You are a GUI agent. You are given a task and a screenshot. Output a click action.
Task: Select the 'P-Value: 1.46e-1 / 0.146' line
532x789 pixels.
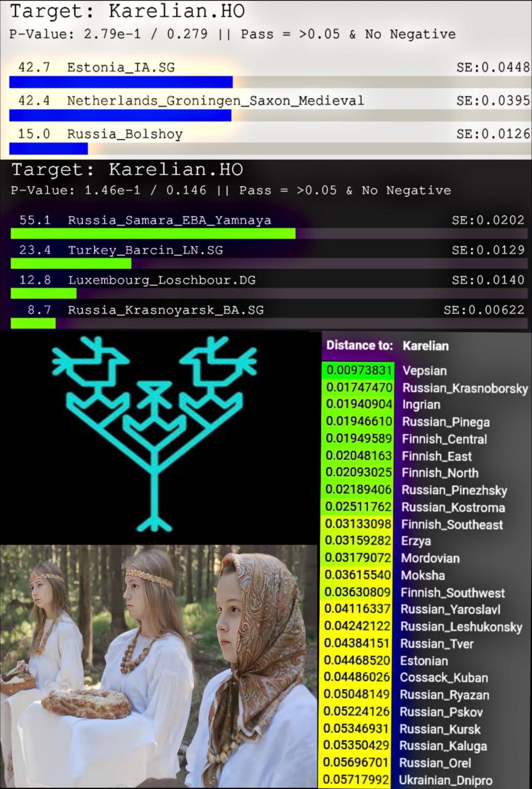click(108, 190)
